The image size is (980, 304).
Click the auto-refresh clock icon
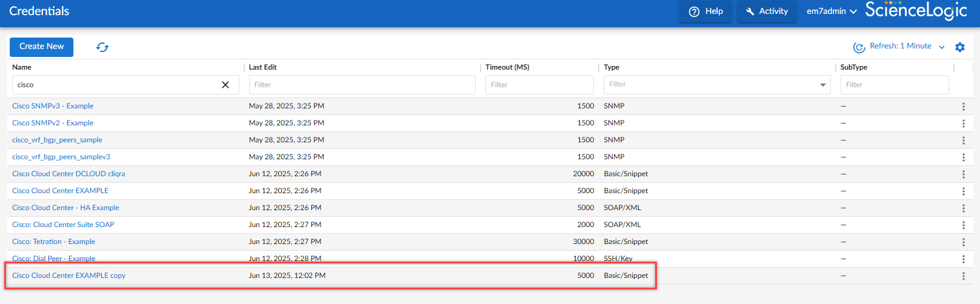click(x=859, y=47)
